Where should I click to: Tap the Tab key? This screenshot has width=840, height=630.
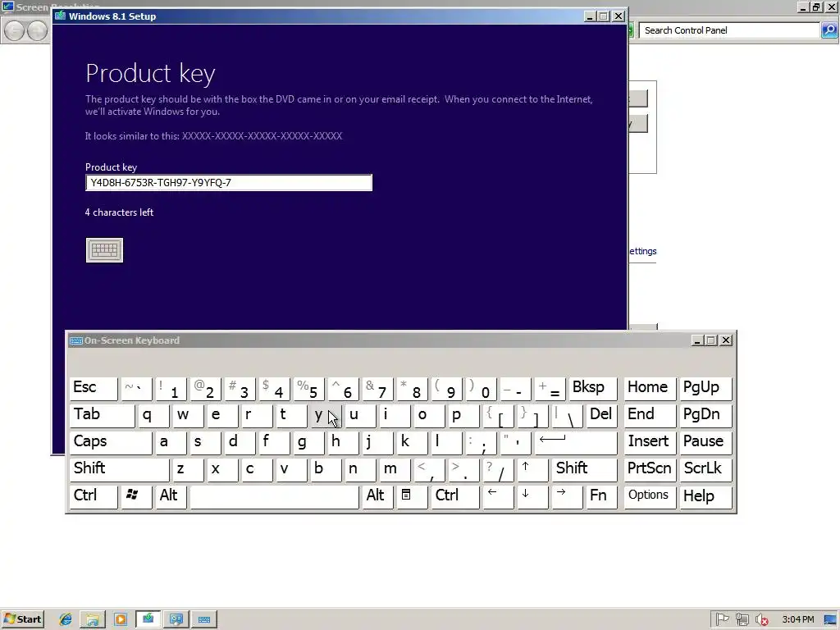pyautogui.click(x=102, y=415)
